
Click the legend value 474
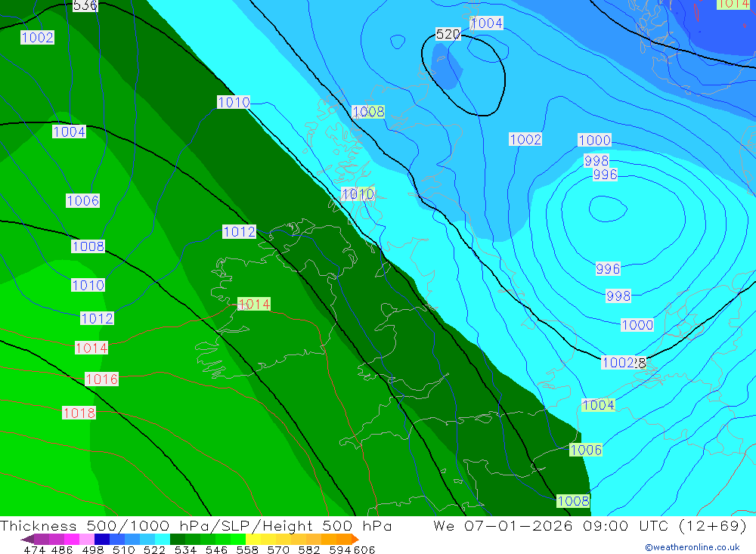point(34,549)
